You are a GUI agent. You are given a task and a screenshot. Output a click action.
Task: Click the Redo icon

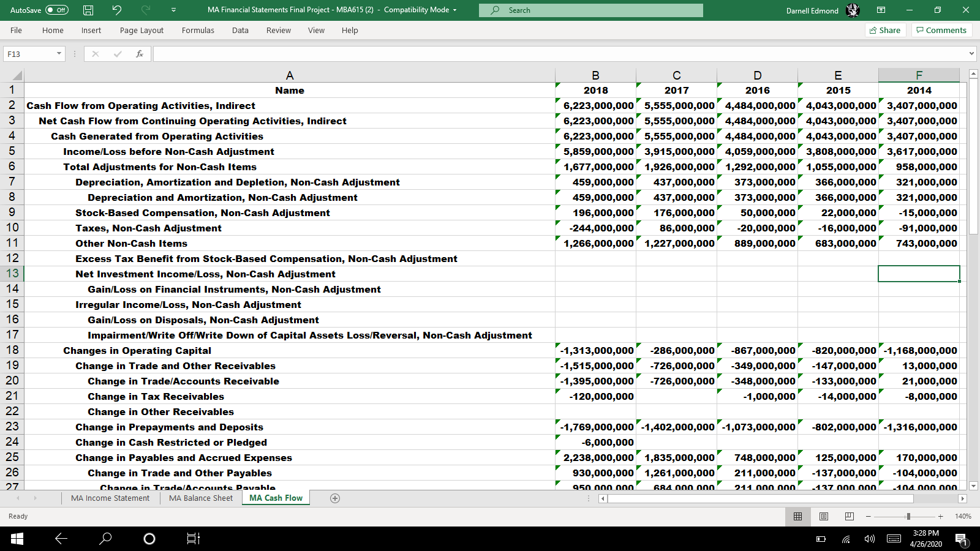[146, 10]
